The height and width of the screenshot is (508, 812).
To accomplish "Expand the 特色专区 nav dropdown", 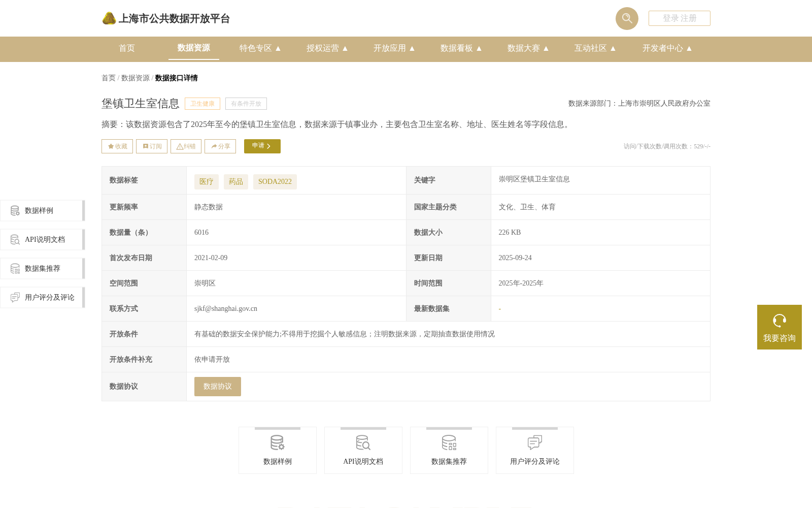I will pos(260,48).
